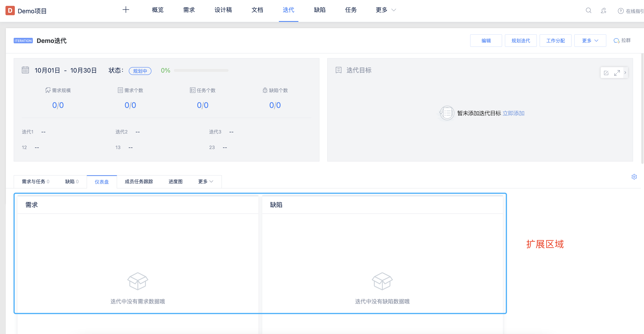Click 迭代中没有缺陷数据哦 message

(382, 301)
